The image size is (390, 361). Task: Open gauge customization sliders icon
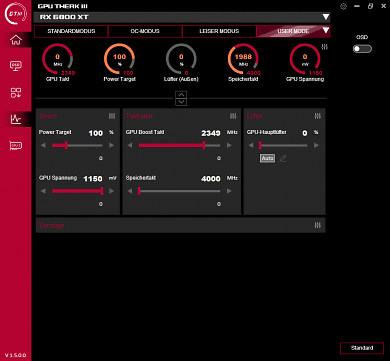pyautogui.click(x=324, y=47)
